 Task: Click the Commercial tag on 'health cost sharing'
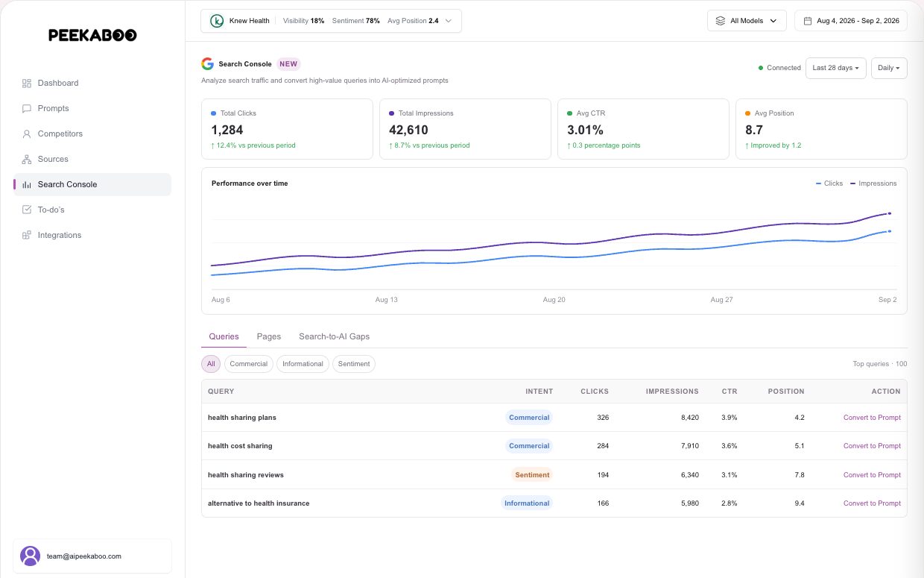coord(529,446)
